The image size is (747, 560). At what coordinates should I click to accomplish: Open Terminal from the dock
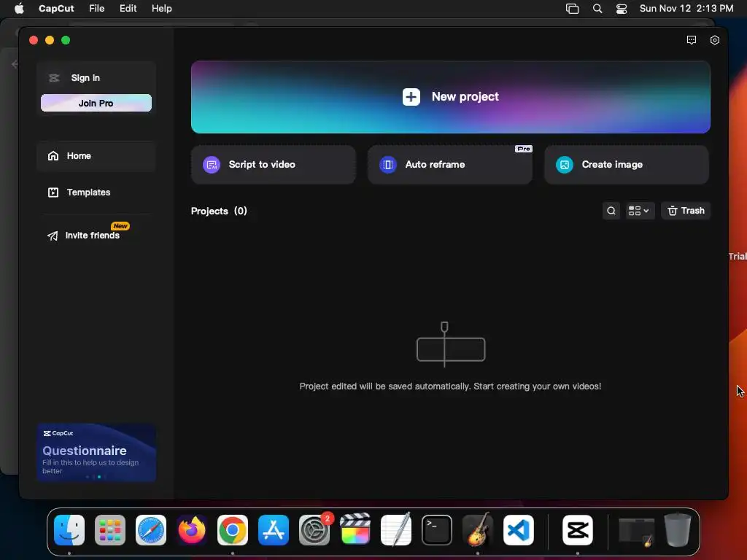click(437, 530)
